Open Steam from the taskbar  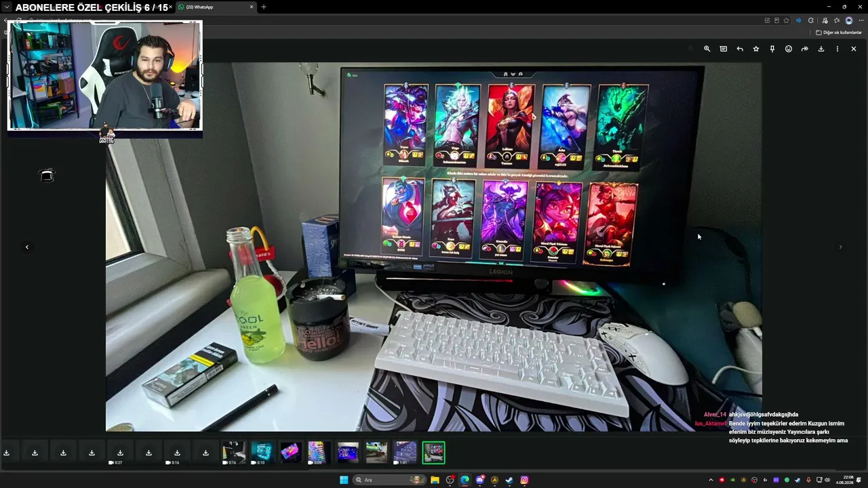pyautogui.click(x=509, y=480)
